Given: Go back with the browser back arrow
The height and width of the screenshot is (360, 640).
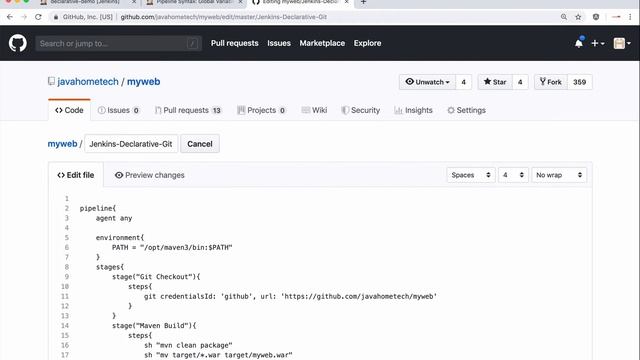Looking at the screenshot, I should coord(10,17).
